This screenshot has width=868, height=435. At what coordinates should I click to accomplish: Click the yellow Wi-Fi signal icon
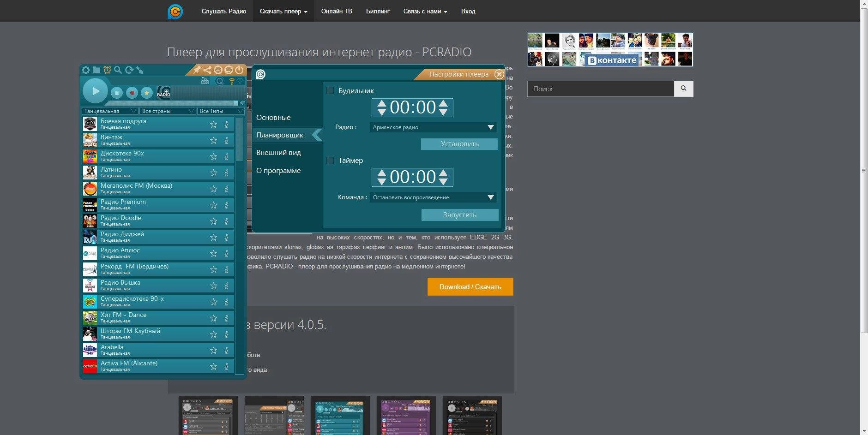pyautogui.click(x=232, y=82)
